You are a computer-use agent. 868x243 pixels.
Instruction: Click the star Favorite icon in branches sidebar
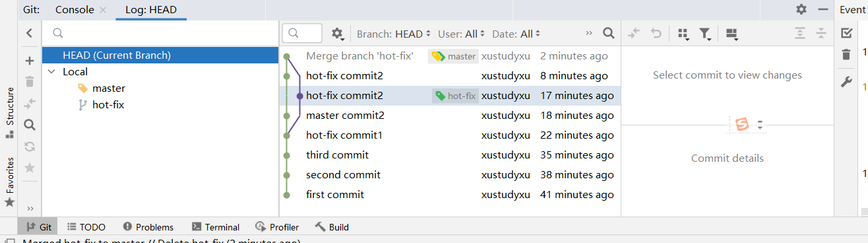point(29,168)
